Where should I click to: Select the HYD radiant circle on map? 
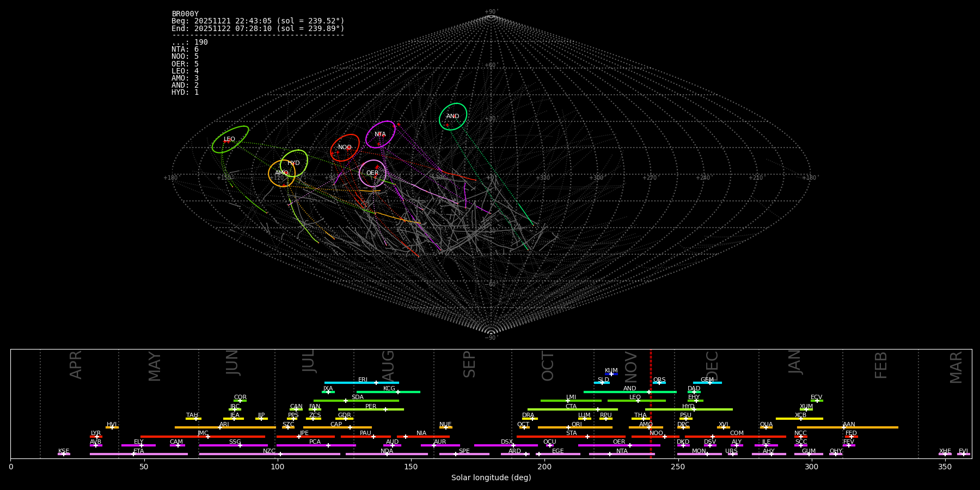coord(294,163)
